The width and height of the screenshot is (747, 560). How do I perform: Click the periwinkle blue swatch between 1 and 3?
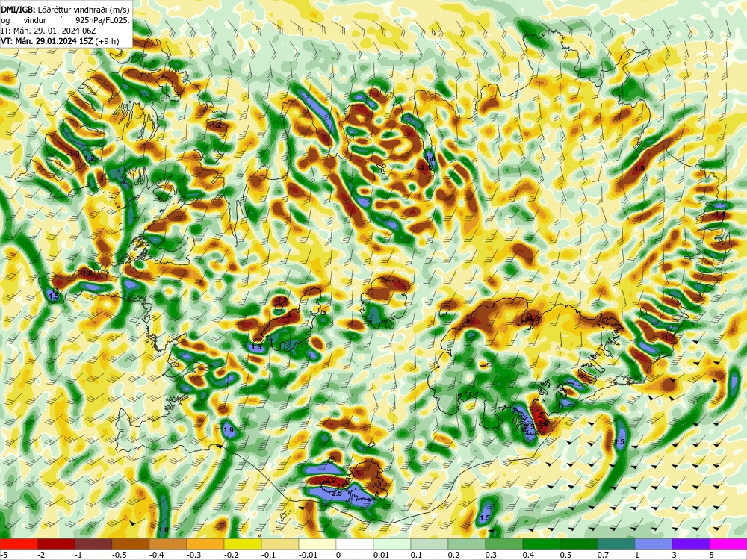[654, 544]
